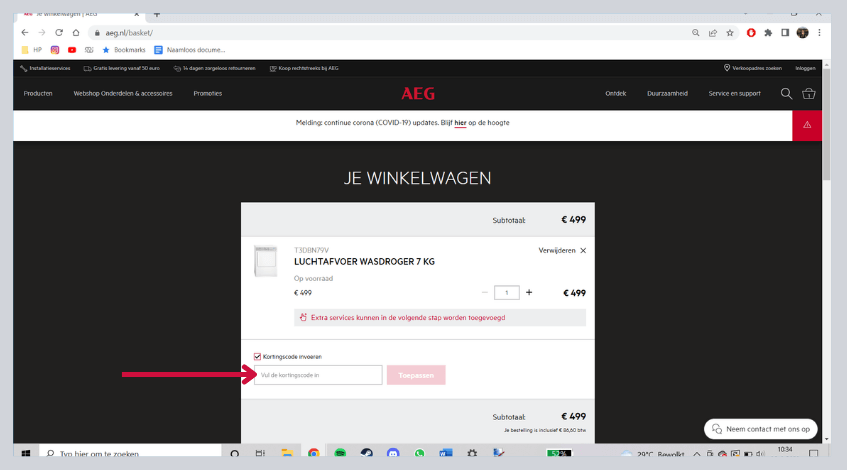Click the Installatieservices link
The height and width of the screenshot is (470, 847).
[45, 68]
